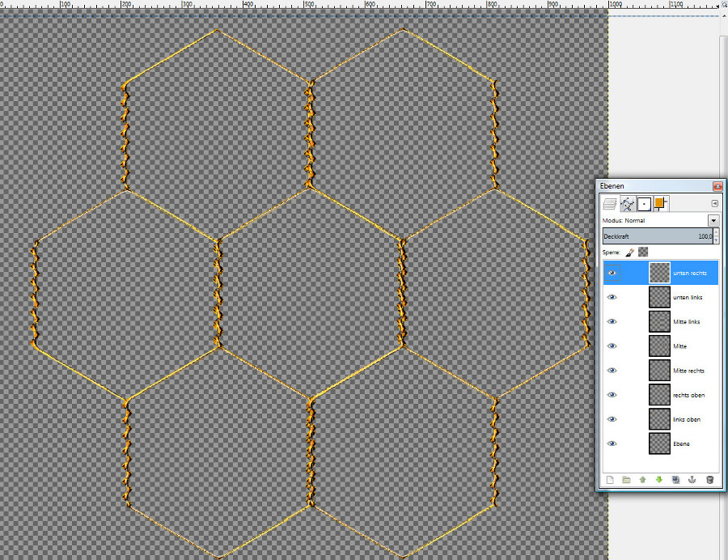Lock pixels with the paintbrush icon
The height and width of the screenshot is (560, 728).
629,252
